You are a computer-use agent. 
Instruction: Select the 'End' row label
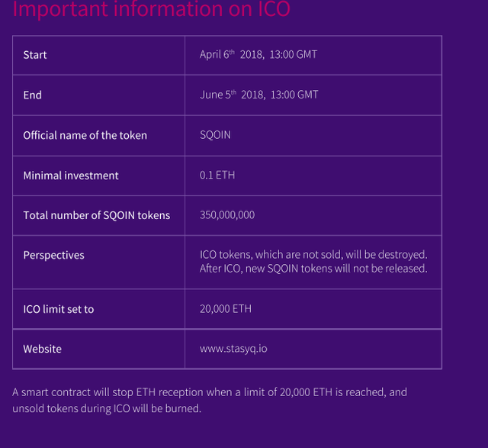[33, 95]
